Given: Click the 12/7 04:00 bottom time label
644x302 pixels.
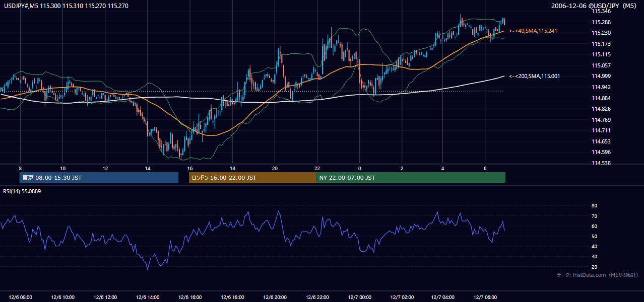Looking at the screenshot, I should tap(444, 297).
